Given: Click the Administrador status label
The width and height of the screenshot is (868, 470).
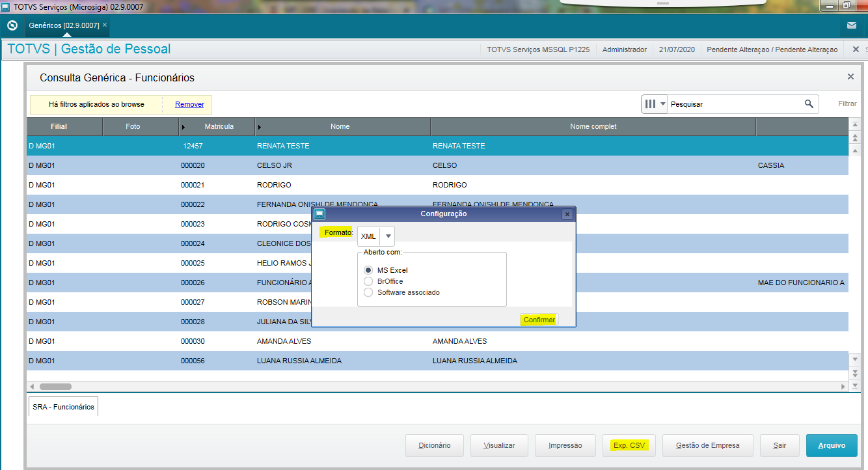Looking at the screenshot, I should [x=625, y=49].
